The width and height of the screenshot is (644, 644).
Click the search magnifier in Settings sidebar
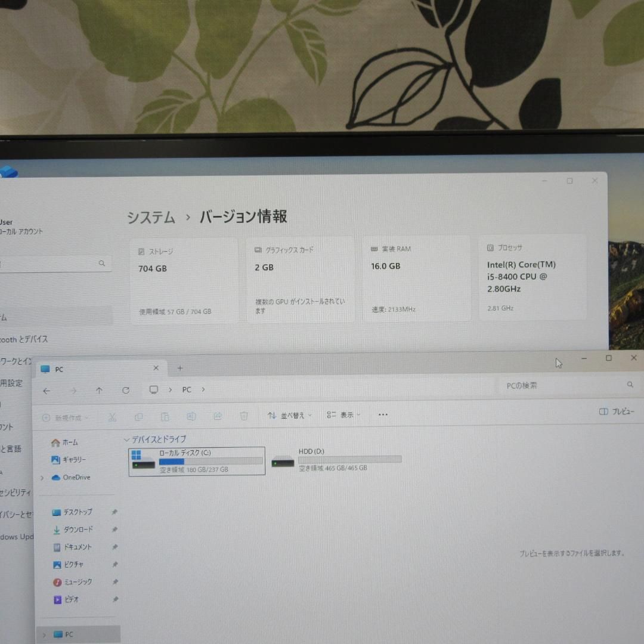(101, 263)
